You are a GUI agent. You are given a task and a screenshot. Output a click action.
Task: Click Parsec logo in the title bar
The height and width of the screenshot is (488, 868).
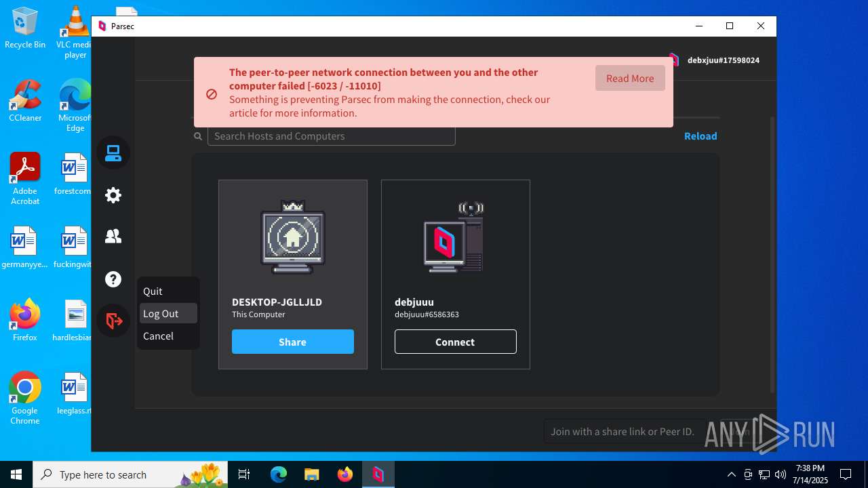(x=102, y=26)
